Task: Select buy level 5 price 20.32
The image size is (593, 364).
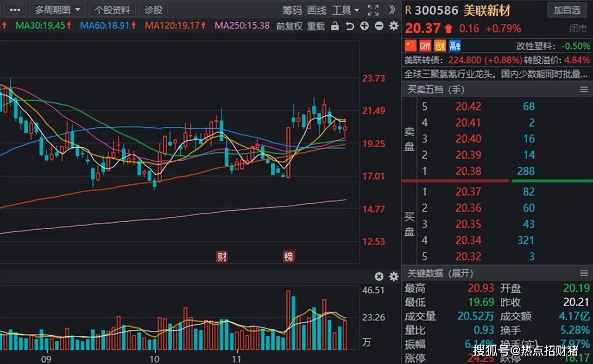Action: pos(468,257)
